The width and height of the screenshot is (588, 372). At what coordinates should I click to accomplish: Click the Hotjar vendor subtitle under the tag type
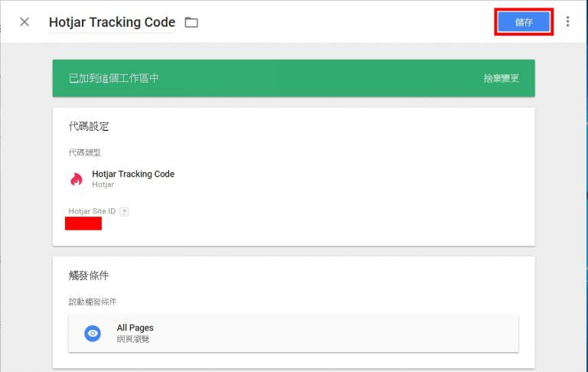pyautogui.click(x=103, y=184)
